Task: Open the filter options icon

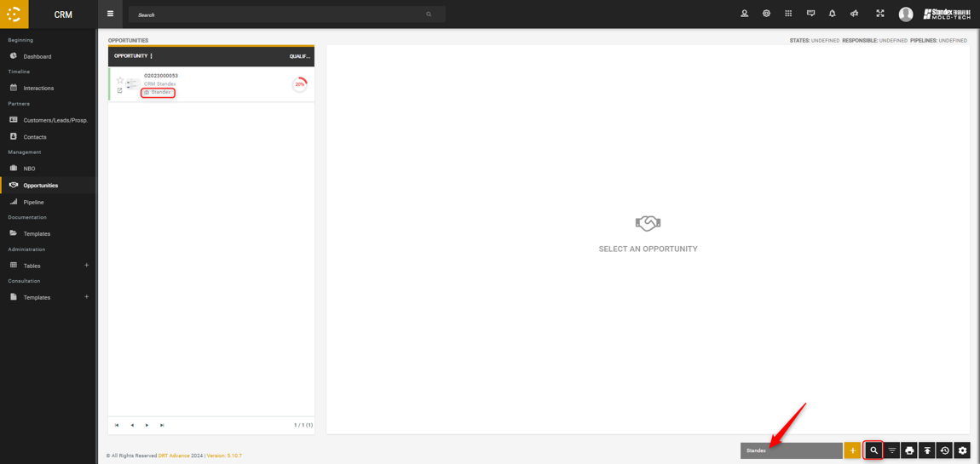Action: pos(892,450)
